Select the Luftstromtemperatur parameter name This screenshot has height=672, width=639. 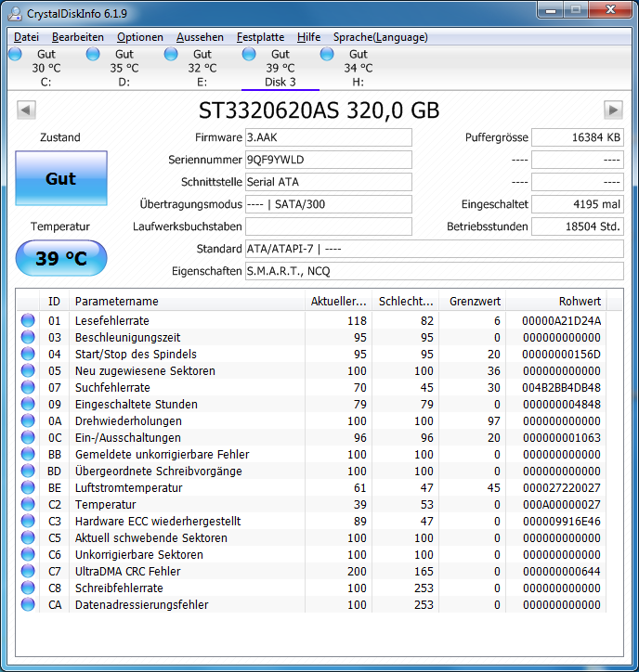click(x=129, y=487)
